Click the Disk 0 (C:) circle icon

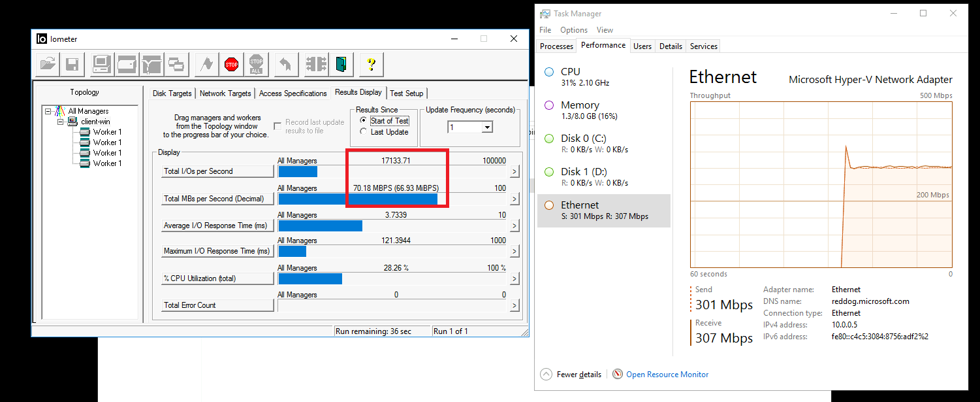pyautogui.click(x=549, y=139)
